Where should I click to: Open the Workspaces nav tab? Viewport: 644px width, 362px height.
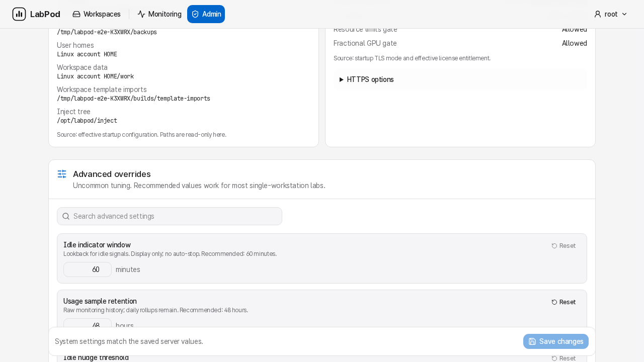97,14
